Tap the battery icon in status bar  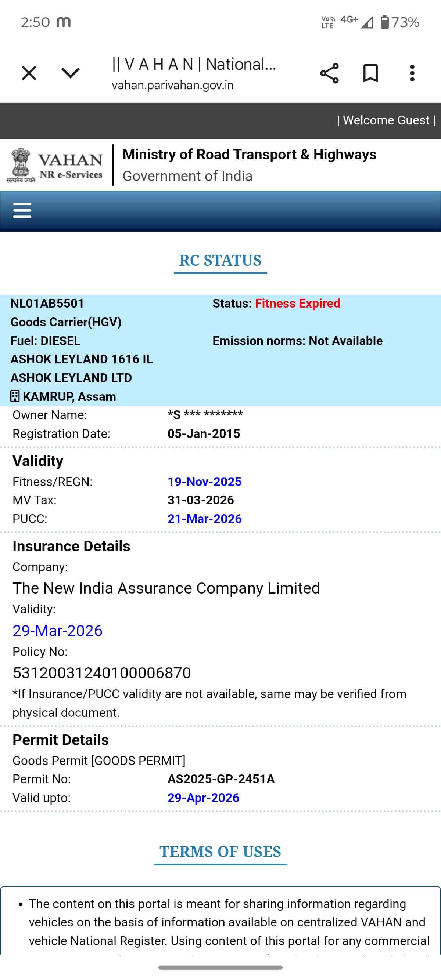385,22
